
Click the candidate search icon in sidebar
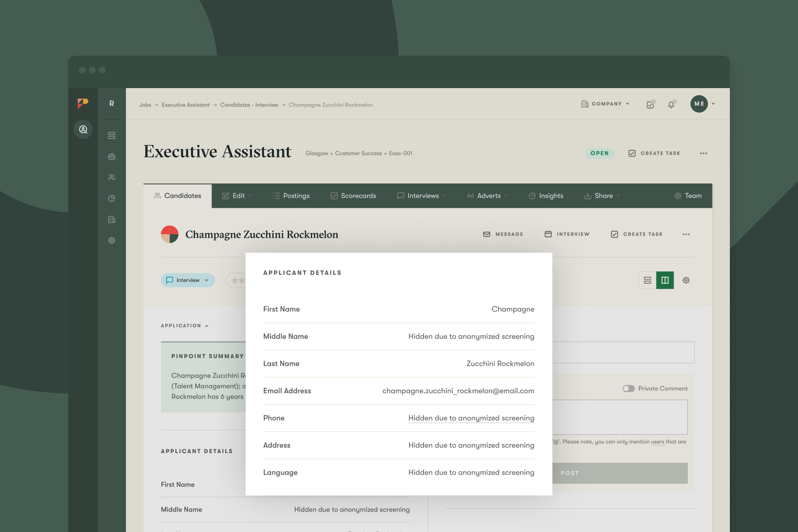click(x=83, y=129)
